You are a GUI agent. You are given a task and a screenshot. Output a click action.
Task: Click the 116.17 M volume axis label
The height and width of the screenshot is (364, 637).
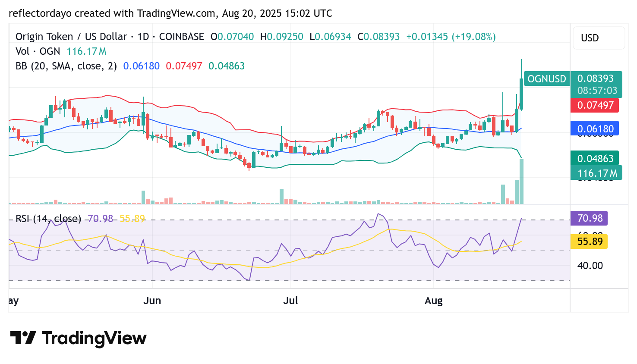pos(596,173)
